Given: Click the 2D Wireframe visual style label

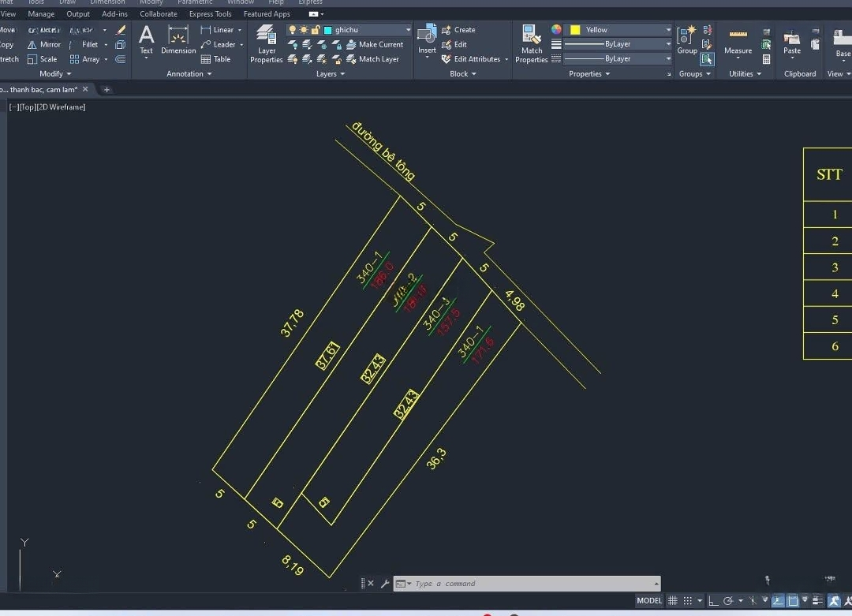Looking at the screenshot, I should [61, 107].
